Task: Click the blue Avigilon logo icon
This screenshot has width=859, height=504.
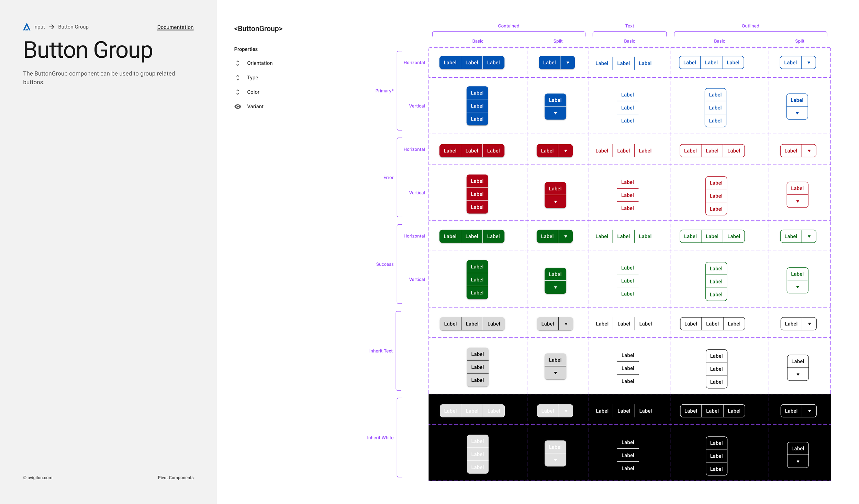Action: point(26,27)
